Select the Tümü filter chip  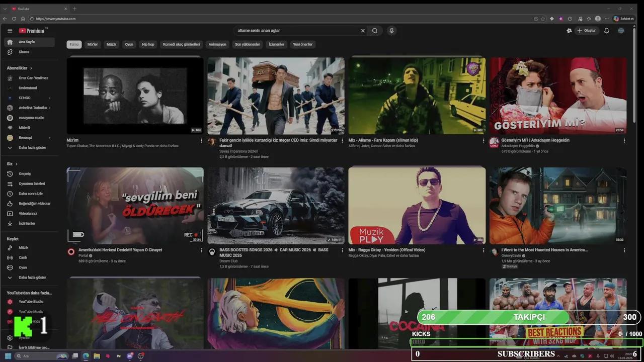[74, 44]
